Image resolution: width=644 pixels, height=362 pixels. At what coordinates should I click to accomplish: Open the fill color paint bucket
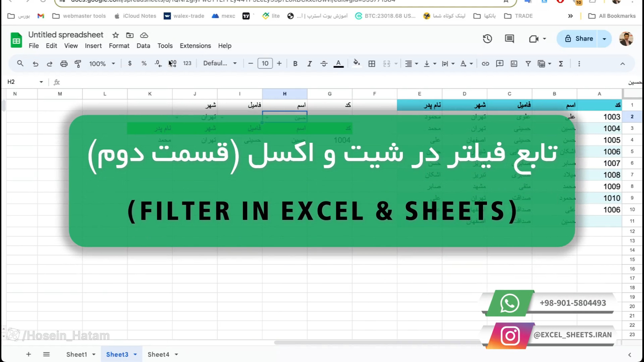(x=357, y=63)
